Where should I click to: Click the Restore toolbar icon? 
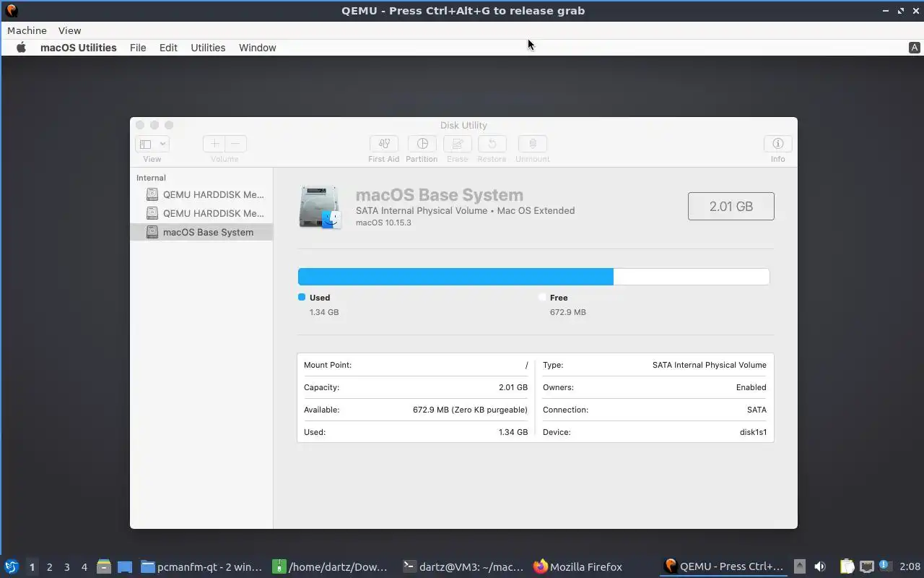(492, 144)
